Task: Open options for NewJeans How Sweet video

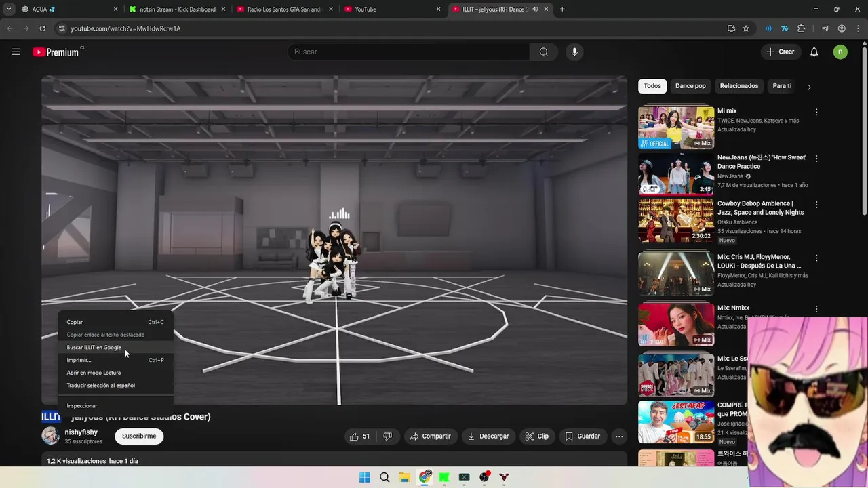Action: [x=816, y=159]
